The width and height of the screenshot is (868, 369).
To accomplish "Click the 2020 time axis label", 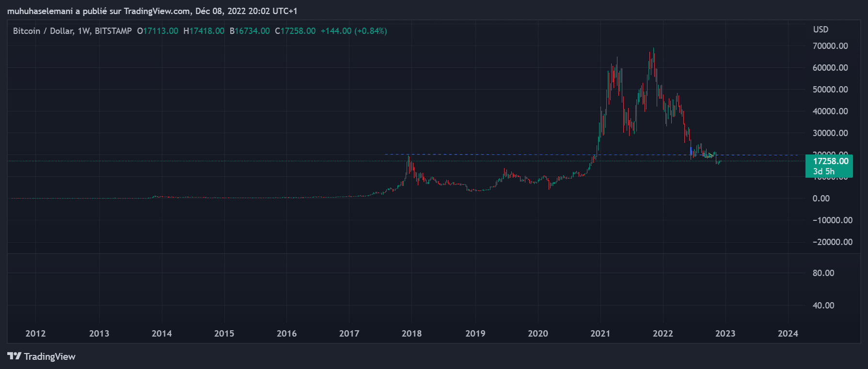I will [x=537, y=334].
